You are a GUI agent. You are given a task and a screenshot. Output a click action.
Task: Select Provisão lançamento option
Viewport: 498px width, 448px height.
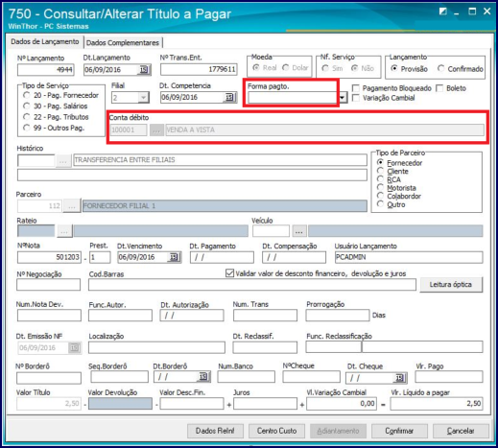point(394,69)
